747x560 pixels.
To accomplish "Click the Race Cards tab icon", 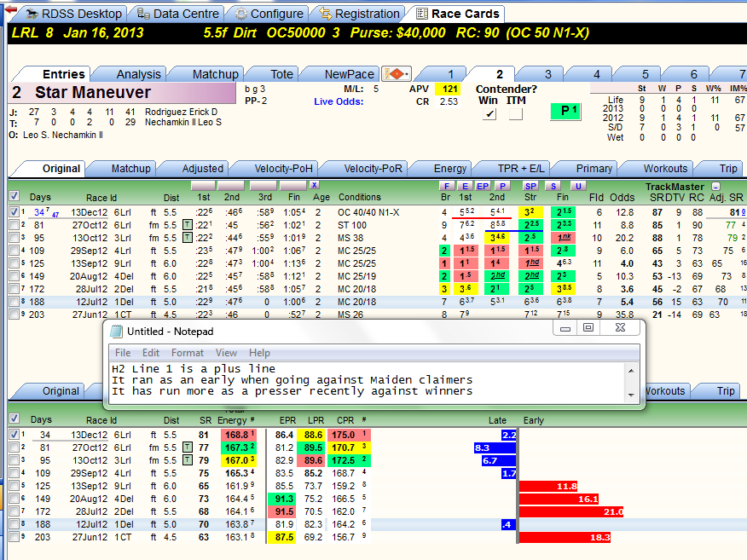I will (x=422, y=14).
